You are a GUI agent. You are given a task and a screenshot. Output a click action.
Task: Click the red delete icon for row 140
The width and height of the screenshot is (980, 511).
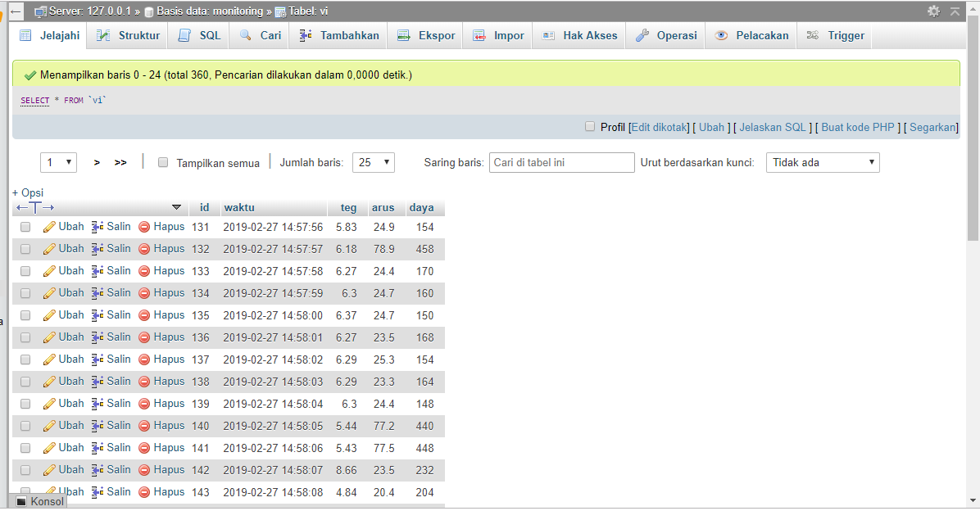coord(144,425)
